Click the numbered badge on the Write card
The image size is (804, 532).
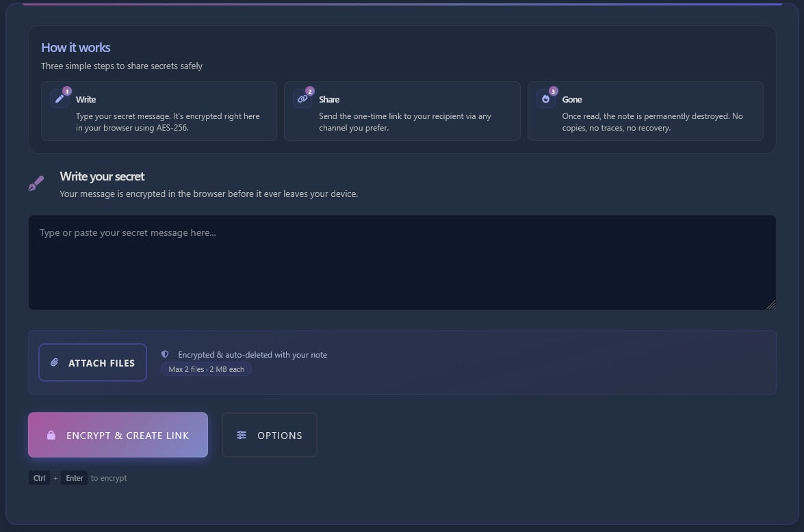[x=66, y=90]
